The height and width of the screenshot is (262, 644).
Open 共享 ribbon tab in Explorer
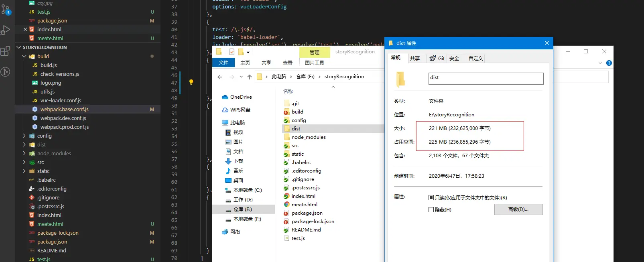[266, 63]
